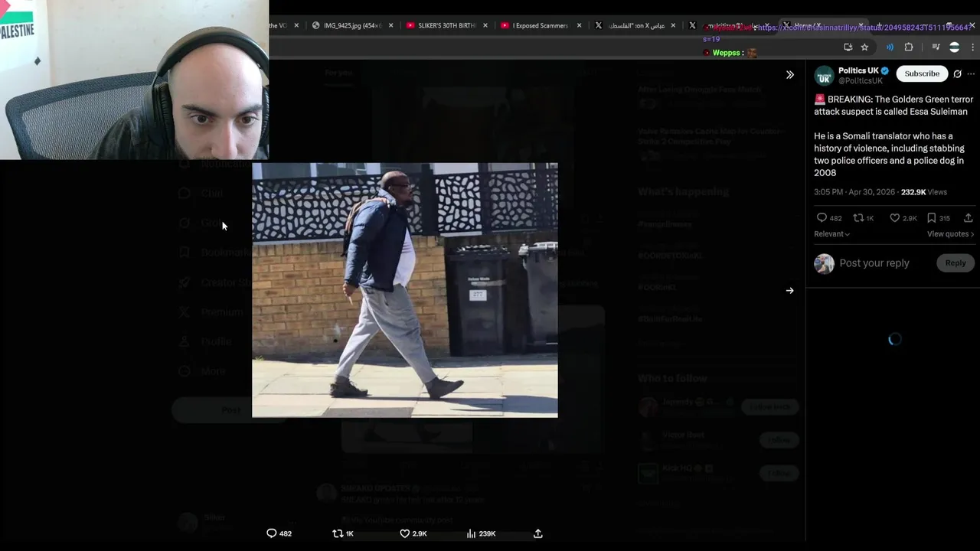Click the 232.9K Views count
980x551 pixels.
click(924, 192)
